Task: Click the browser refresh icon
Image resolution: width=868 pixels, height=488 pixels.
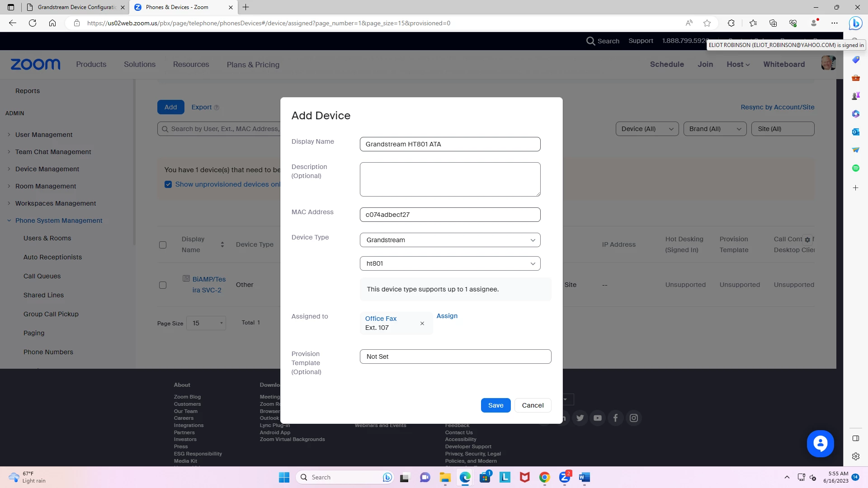Action: [33, 23]
